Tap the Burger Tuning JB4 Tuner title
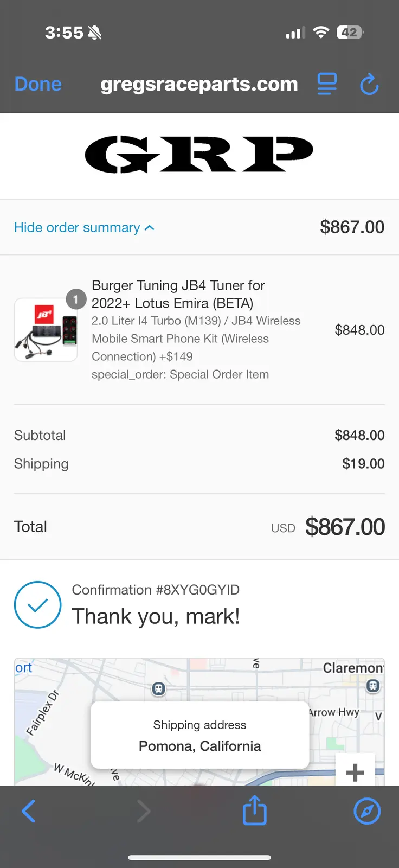Screen dimensions: 399x868 coord(178,294)
